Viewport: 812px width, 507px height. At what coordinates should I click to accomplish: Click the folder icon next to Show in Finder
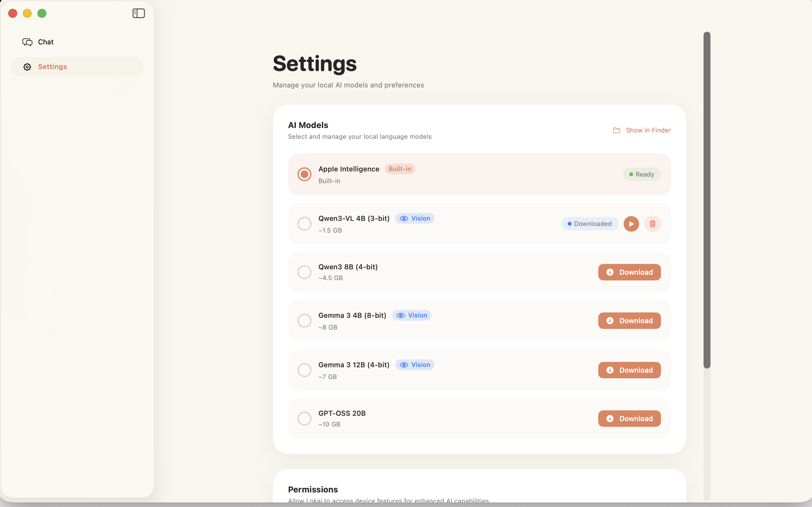tap(616, 130)
